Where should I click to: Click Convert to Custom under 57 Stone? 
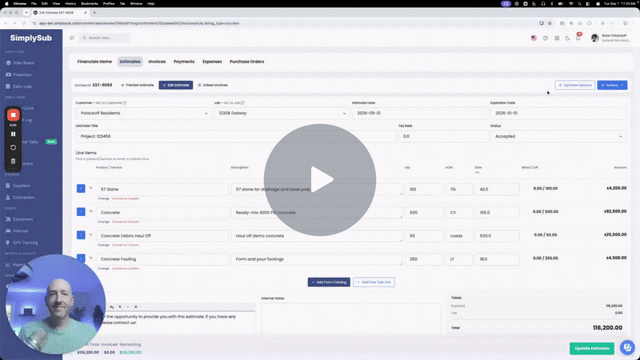(126, 199)
